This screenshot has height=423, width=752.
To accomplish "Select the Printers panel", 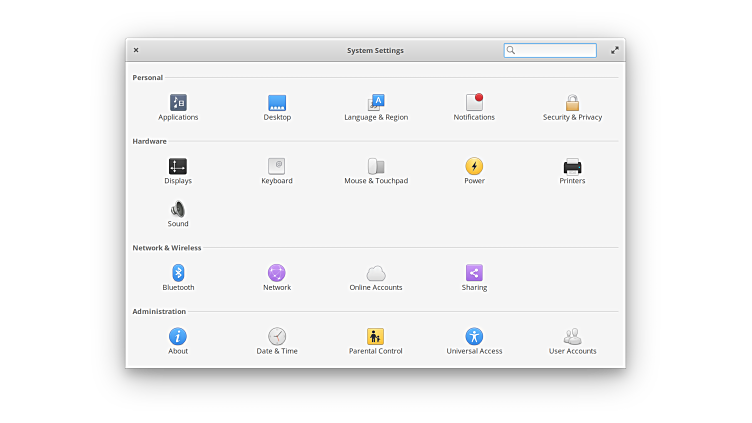I will click(572, 167).
